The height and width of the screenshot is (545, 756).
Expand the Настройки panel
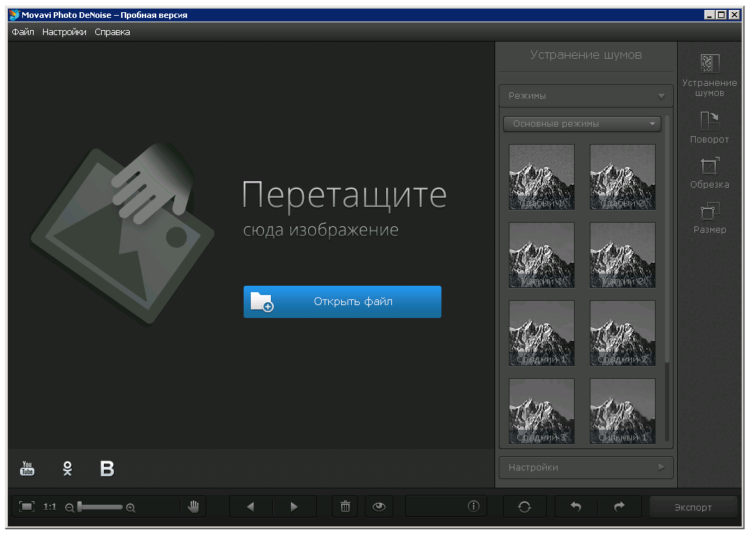[585, 467]
